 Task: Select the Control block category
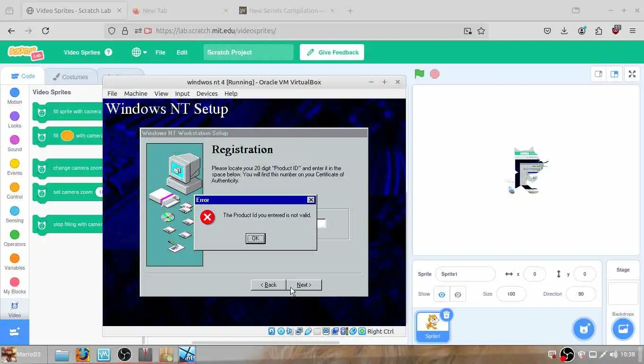[15, 191]
